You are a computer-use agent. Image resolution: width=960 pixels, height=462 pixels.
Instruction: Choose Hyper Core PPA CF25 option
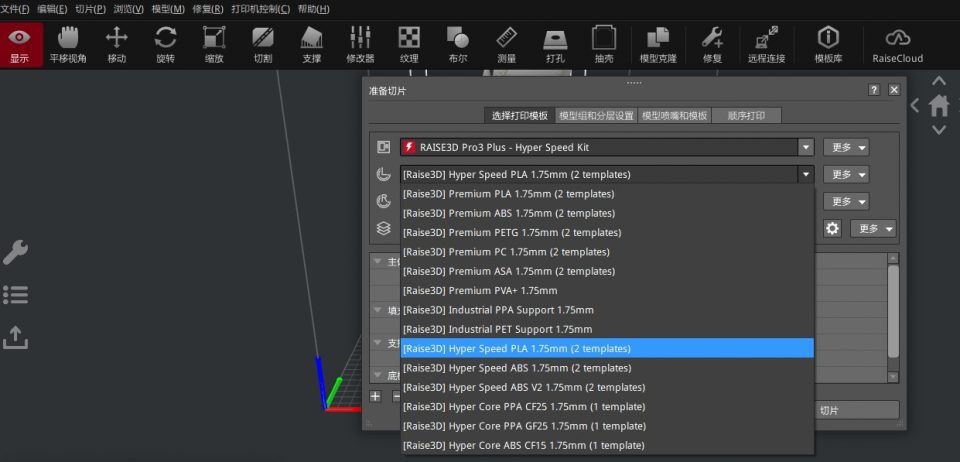pyautogui.click(x=607, y=406)
